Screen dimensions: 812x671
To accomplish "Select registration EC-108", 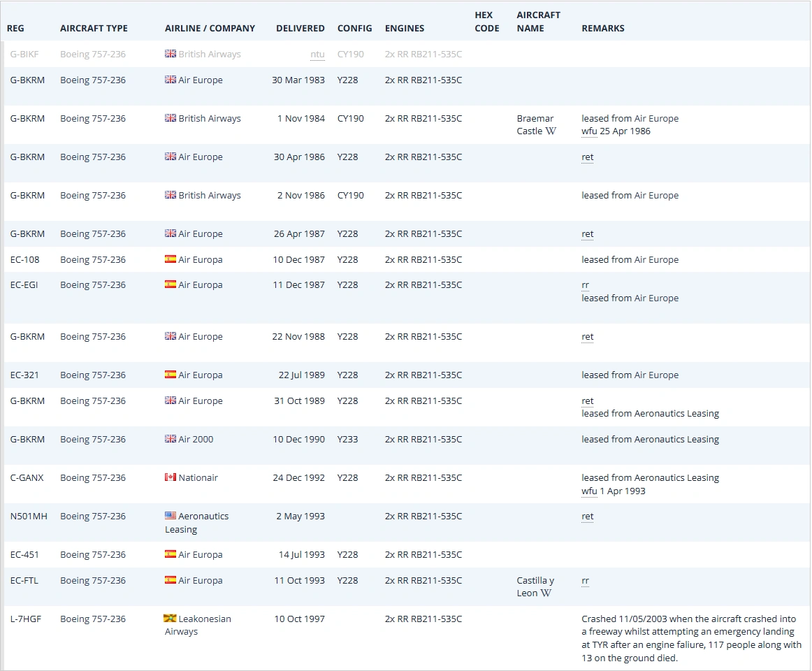I will pyautogui.click(x=25, y=259).
